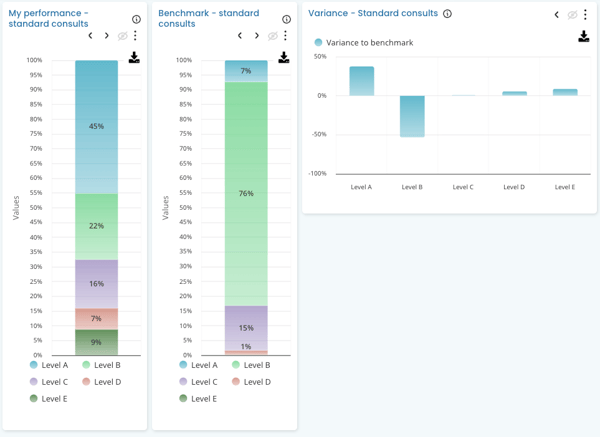Download the Variance chart
Screen dimensions: 600x437
[584, 37]
